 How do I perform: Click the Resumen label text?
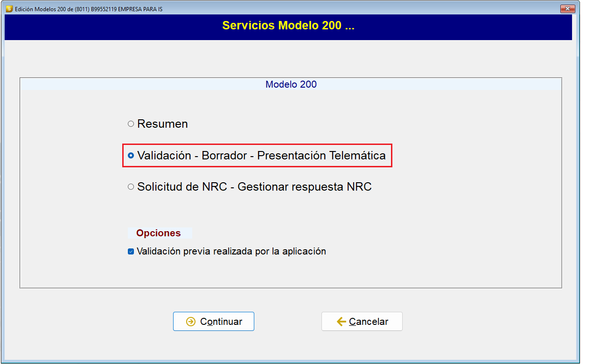coord(162,124)
